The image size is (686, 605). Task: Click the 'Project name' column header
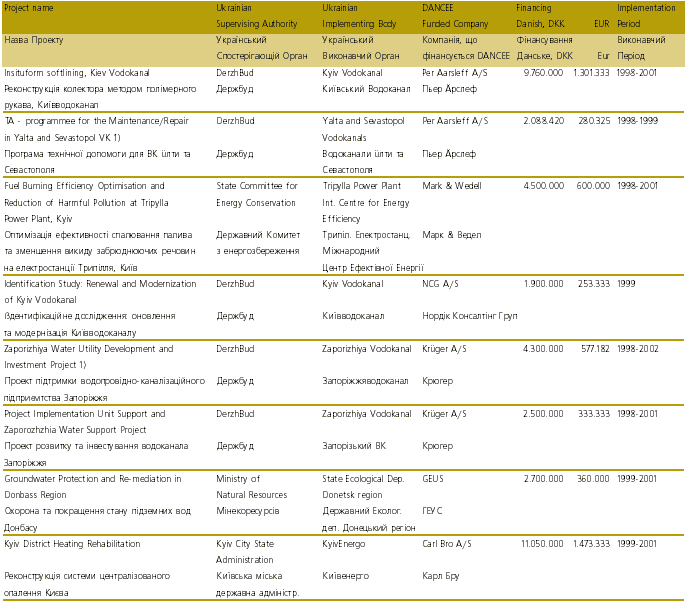[x=29, y=8]
